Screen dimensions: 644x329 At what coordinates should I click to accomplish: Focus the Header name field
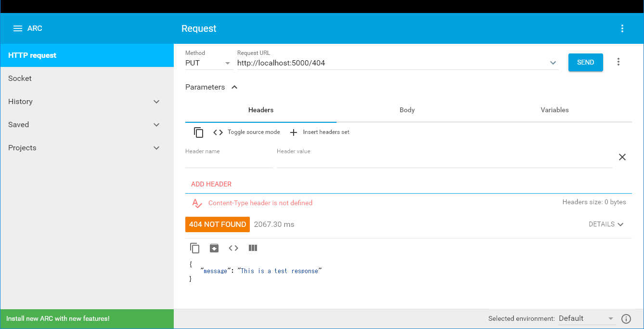tap(229, 161)
